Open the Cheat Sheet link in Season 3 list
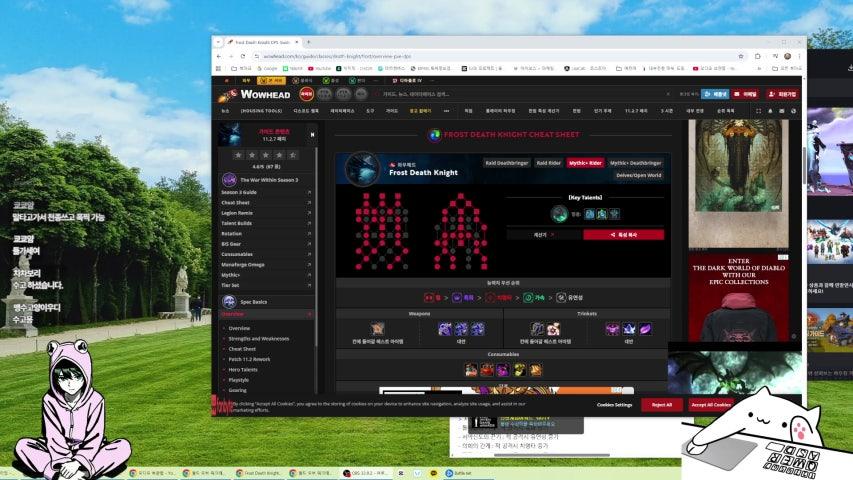 tap(265, 203)
